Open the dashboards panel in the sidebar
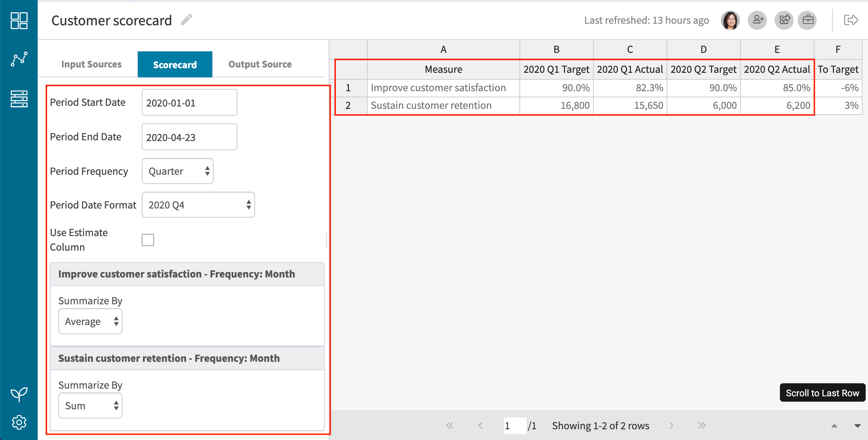This screenshot has width=868, height=440. tap(19, 21)
